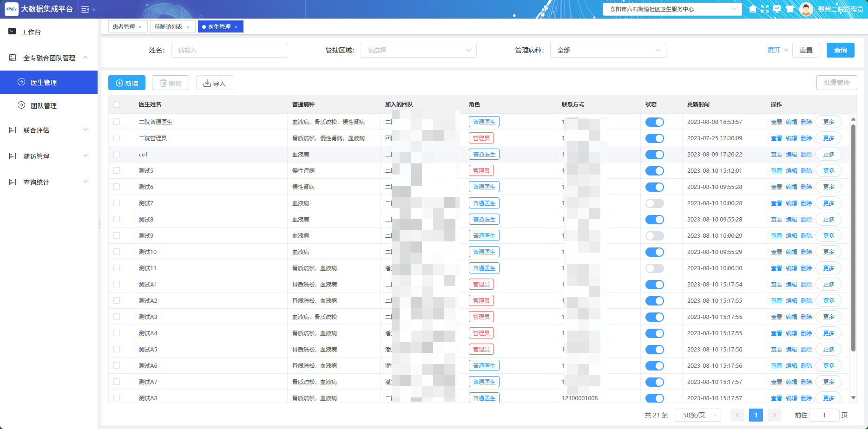868x429 pixels.
Task: Click the home icon in header
Action: pyautogui.click(x=753, y=9)
